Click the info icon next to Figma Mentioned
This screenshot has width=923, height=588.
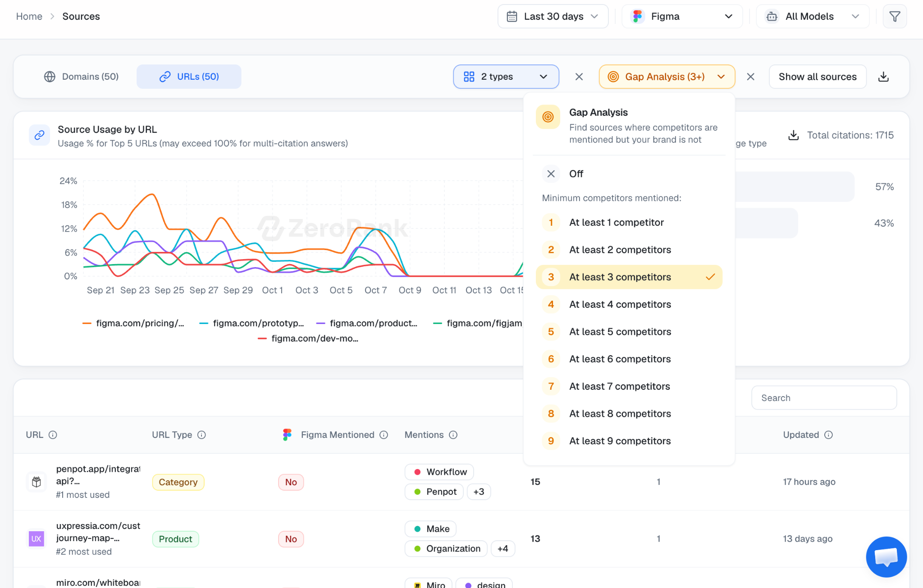click(384, 435)
